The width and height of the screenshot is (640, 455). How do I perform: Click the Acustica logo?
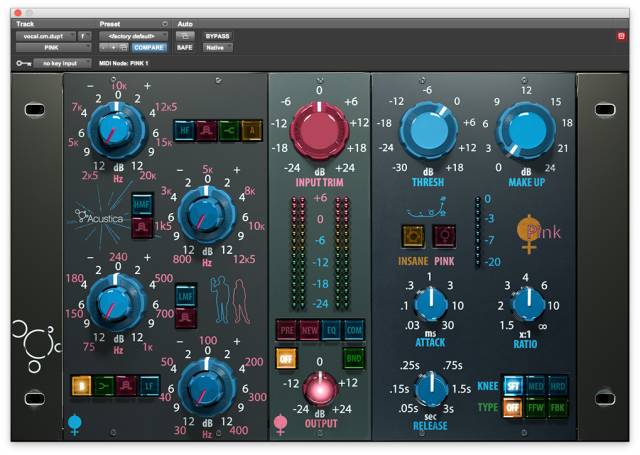99,219
